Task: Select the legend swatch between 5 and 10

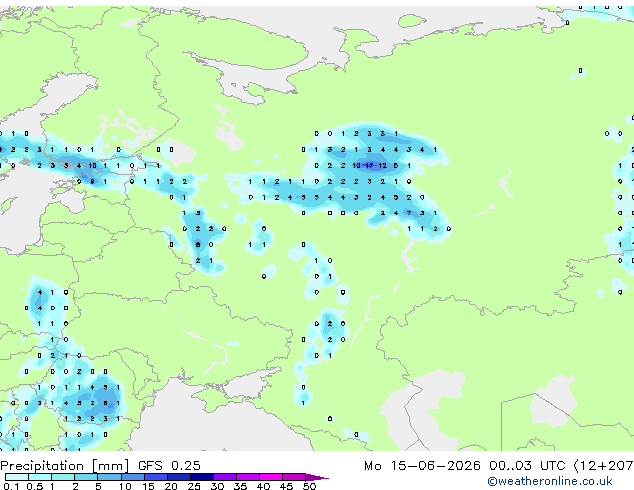Action: pyautogui.click(x=109, y=477)
